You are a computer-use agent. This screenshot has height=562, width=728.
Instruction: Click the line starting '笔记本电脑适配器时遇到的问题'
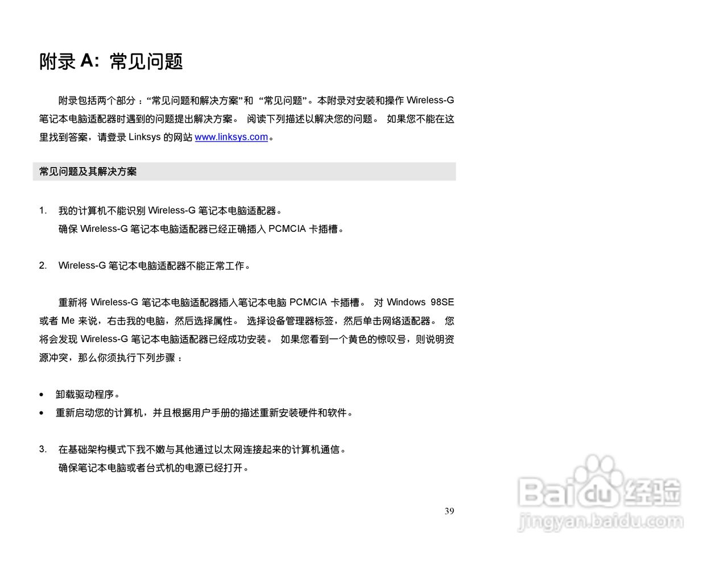[247, 119]
